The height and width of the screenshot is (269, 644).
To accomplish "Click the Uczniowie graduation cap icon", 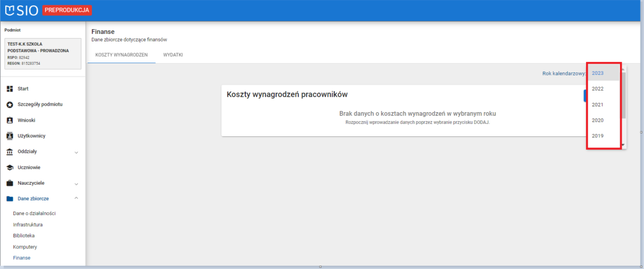I will pos(9,167).
